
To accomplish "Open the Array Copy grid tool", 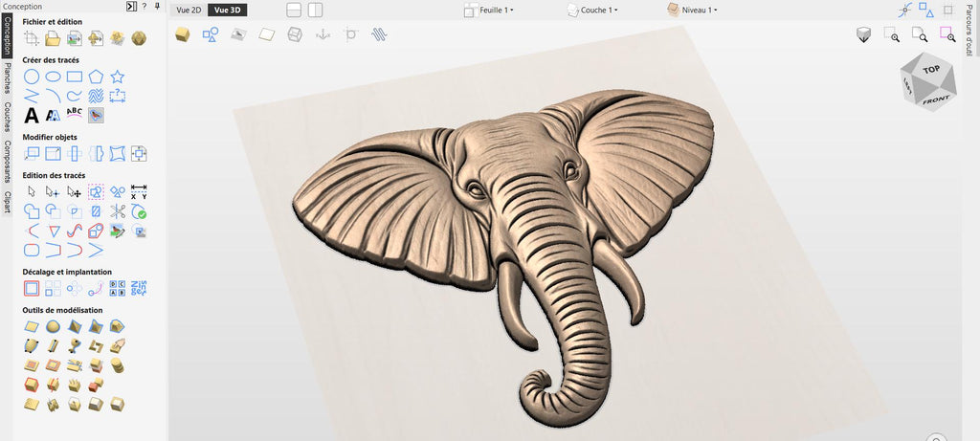I will pyautogui.click(x=54, y=288).
